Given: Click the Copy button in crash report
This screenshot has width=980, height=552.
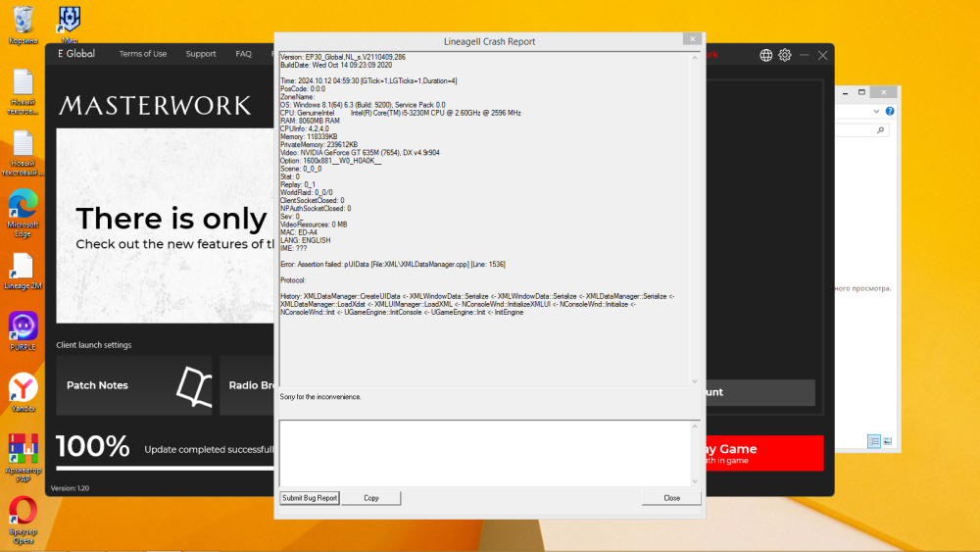Looking at the screenshot, I should pos(371,498).
